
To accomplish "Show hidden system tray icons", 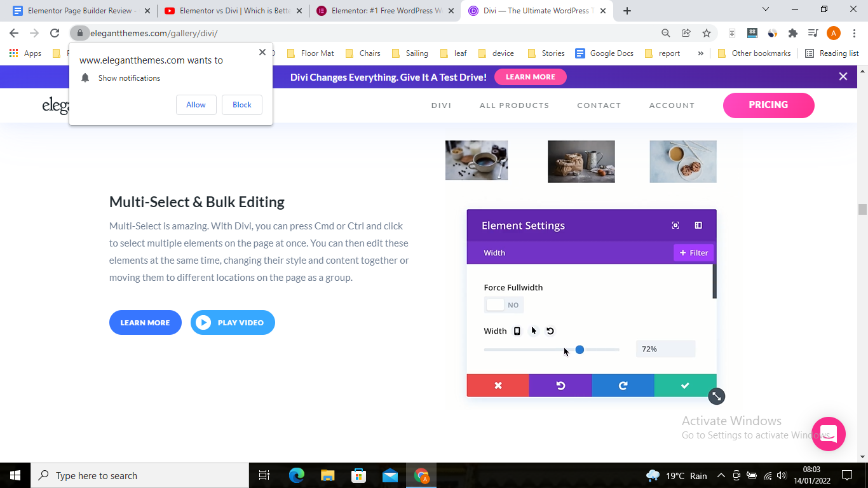I will tap(721, 475).
